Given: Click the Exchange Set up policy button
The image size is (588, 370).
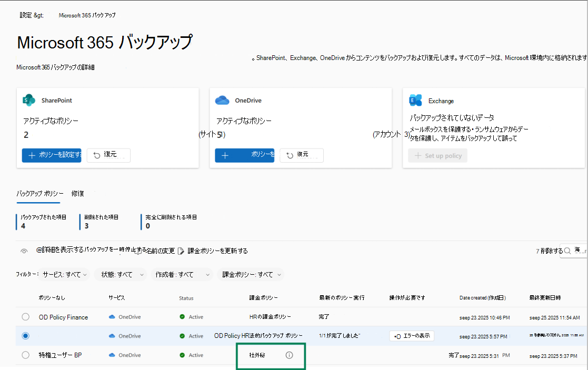Looking at the screenshot, I should (437, 156).
